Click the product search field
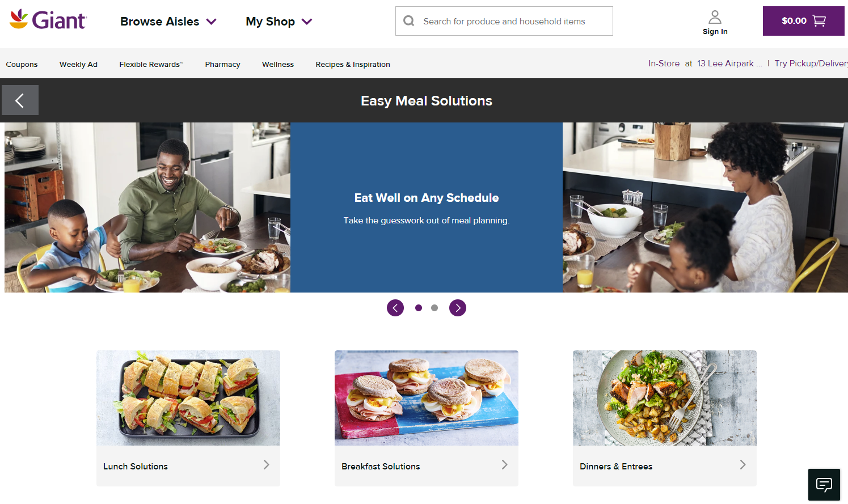 [x=504, y=21]
